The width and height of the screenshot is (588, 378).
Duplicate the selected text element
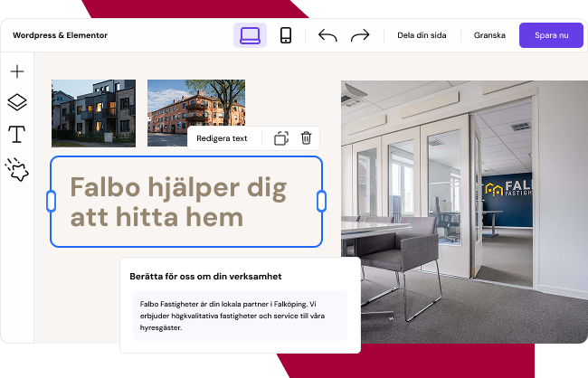tap(281, 138)
